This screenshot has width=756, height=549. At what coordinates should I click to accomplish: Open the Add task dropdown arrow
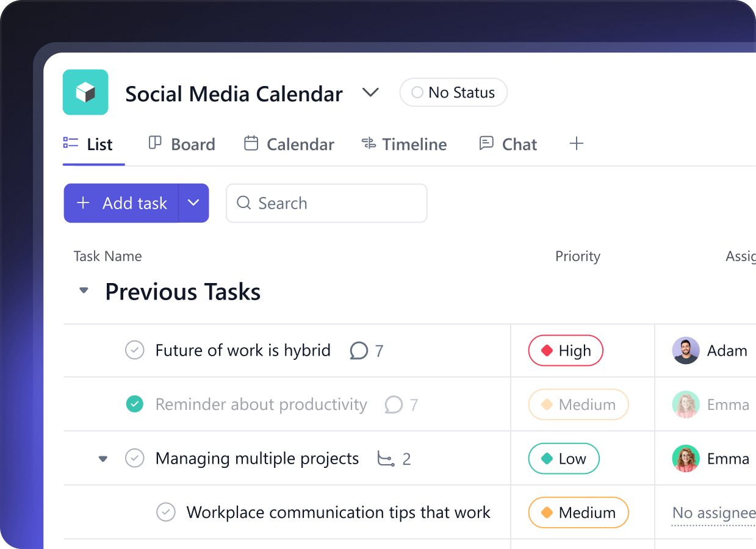click(193, 203)
